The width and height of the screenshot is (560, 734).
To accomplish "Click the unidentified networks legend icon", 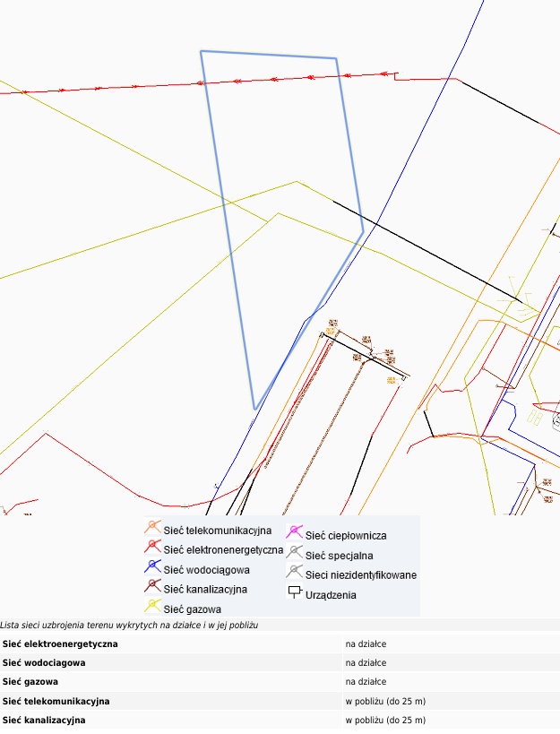I will click(294, 574).
